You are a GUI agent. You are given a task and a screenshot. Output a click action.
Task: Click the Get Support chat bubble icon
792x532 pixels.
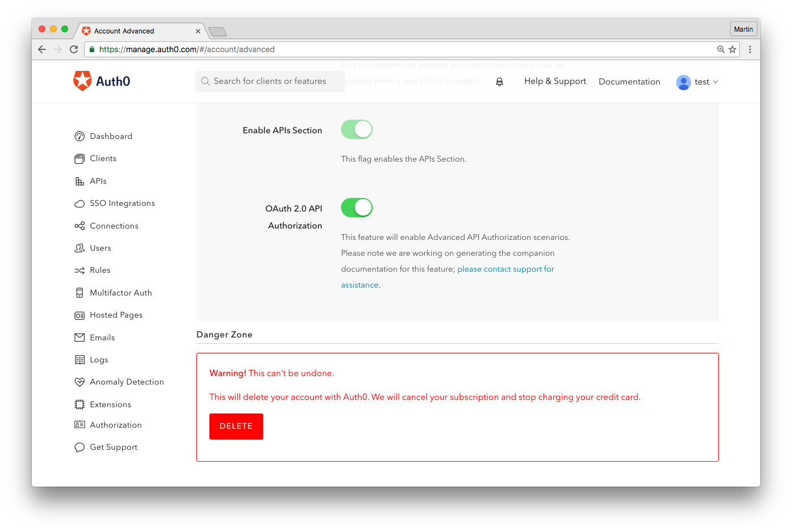point(79,447)
